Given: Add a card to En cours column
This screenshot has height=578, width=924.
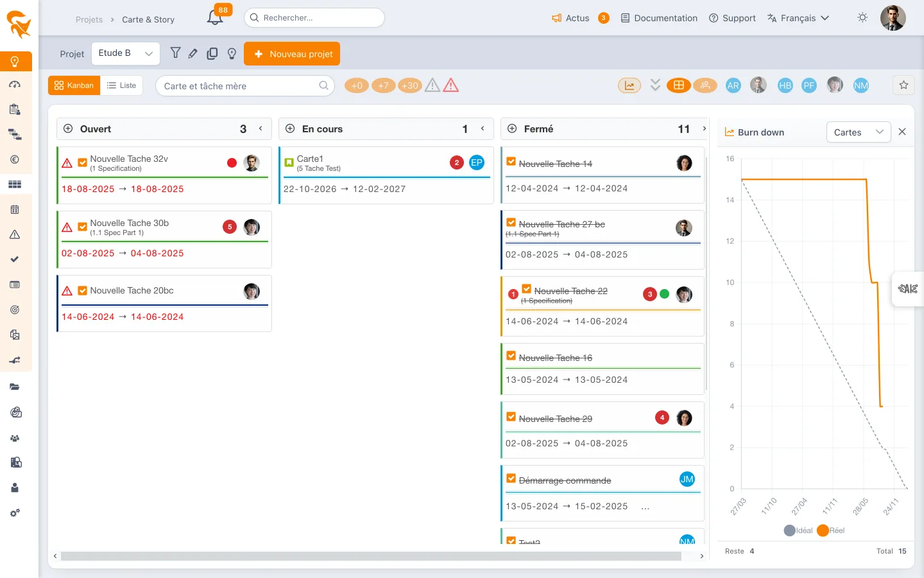Looking at the screenshot, I should coord(290,128).
